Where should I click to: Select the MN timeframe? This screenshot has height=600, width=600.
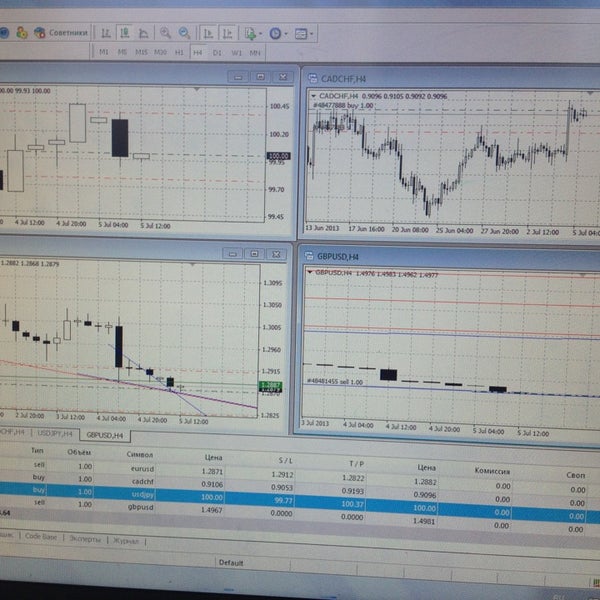click(x=255, y=53)
